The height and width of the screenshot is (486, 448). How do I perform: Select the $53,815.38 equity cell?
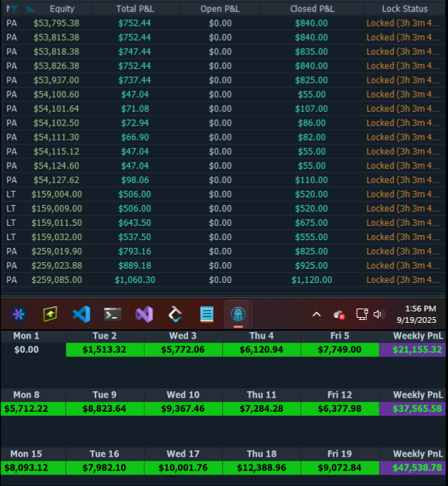coord(56,38)
